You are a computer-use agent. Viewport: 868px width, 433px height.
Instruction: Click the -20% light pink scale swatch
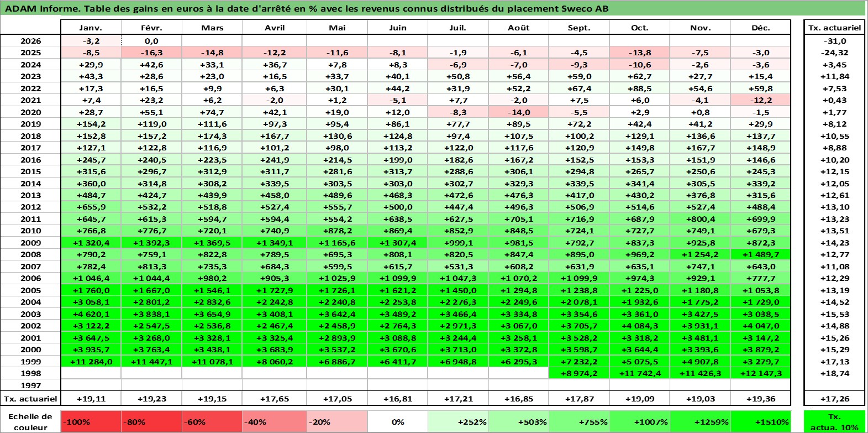[x=337, y=421]
